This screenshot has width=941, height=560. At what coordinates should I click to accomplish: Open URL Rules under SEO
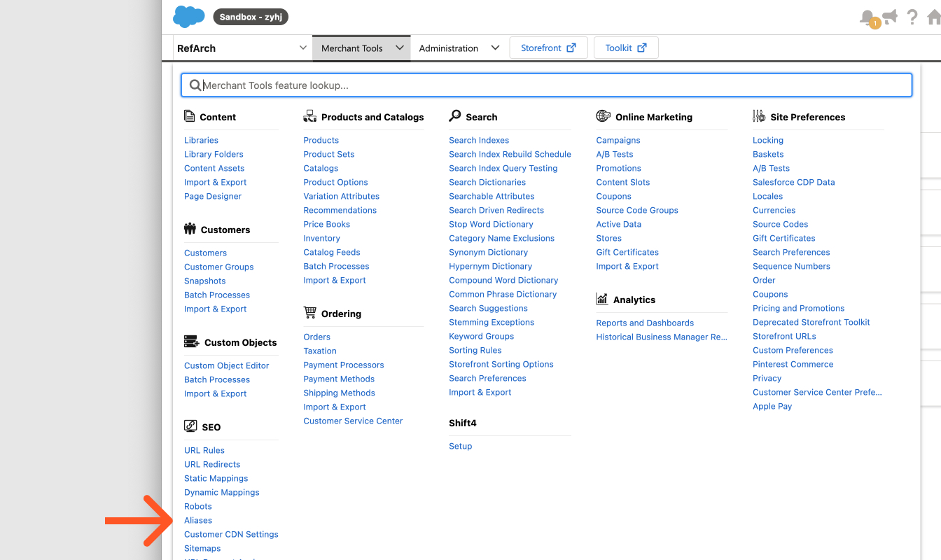pos(204,450)
